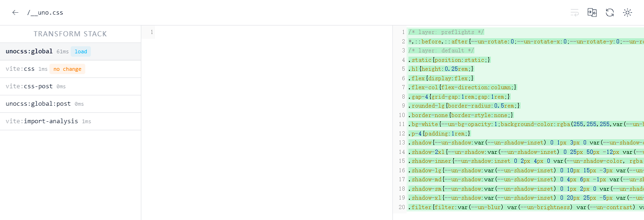Viewport: 644px width, 220px height.
Task: Click line number 20 in right editor
Action: (x=401, y=207)
